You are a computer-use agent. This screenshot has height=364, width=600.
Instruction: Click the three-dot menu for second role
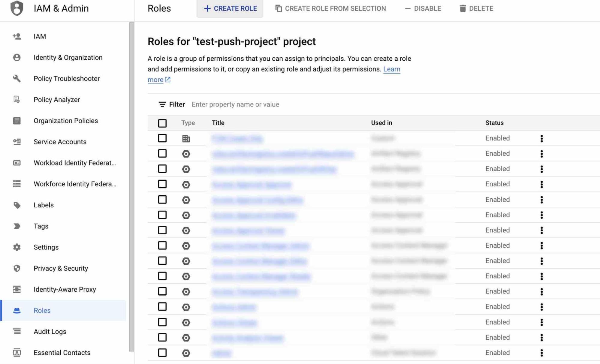click(x=542, y=153)
